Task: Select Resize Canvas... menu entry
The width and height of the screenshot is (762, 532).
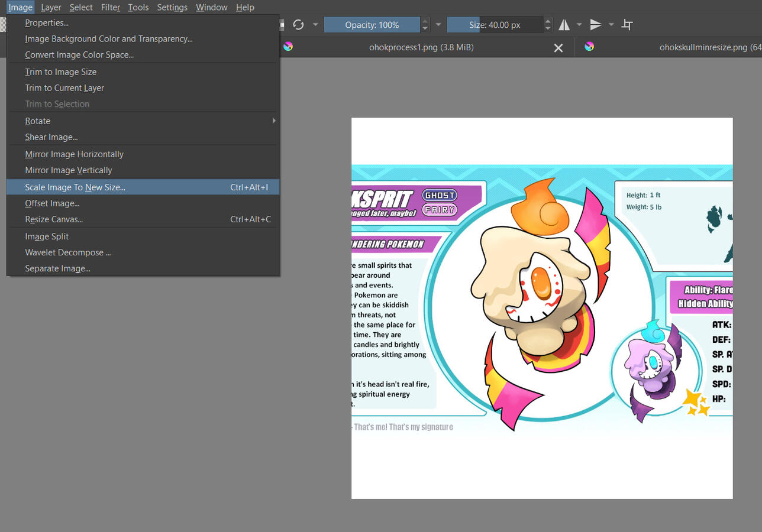Action: click(x=143, y=219)
